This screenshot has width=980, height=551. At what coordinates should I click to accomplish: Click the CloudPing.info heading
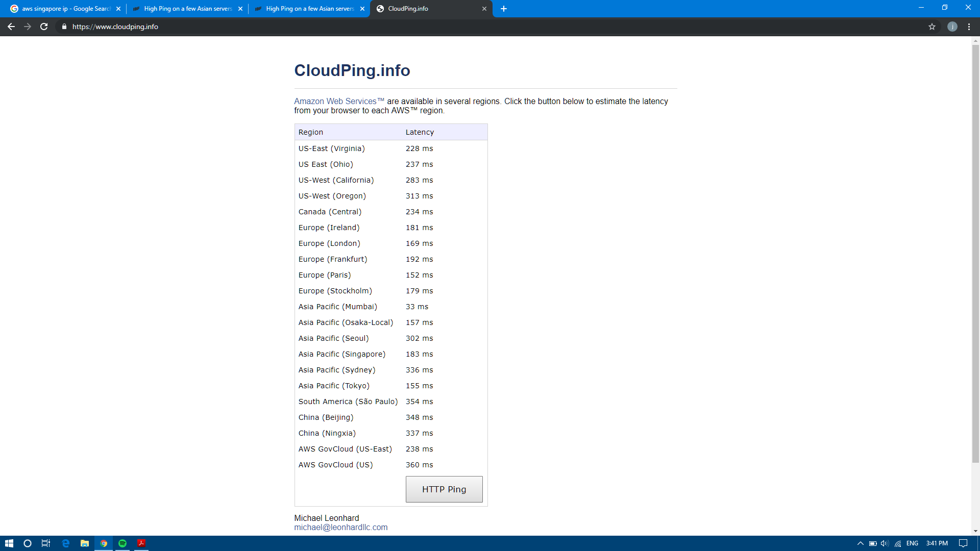pos(352,70)
